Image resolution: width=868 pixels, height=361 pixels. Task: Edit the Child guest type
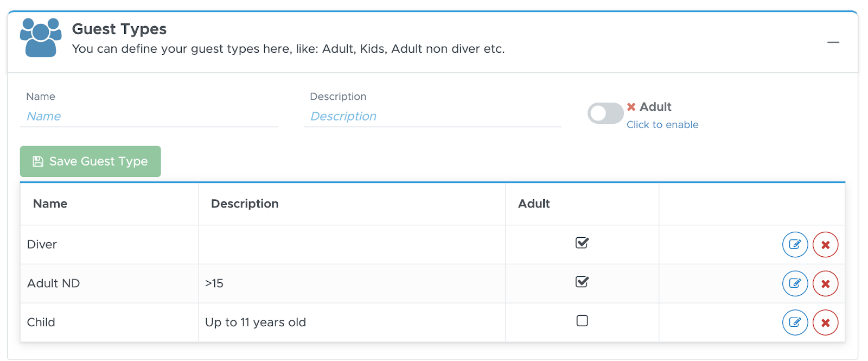pos(795,322)
